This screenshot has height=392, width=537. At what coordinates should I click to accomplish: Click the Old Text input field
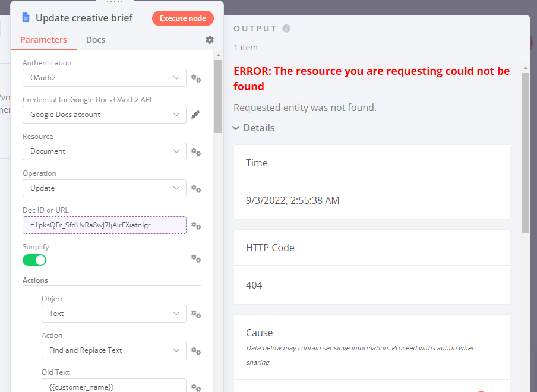(113, 386)
